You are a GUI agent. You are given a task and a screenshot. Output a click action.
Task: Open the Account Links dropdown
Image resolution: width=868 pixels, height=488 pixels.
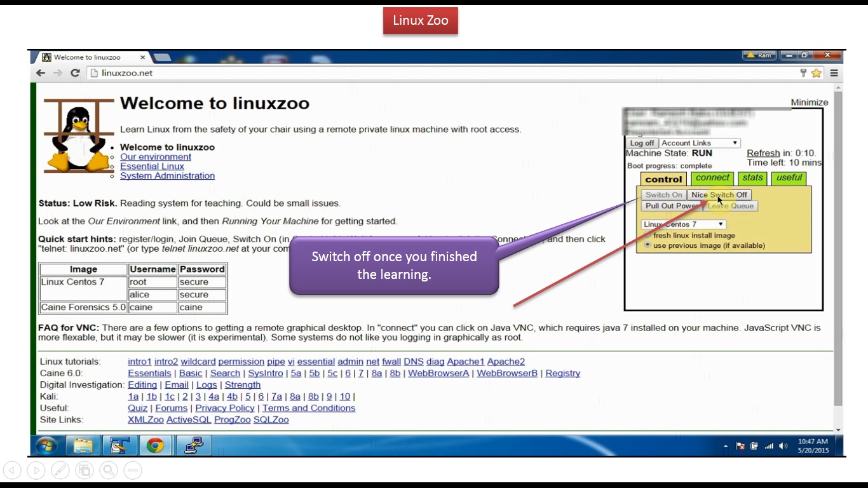(700, 143)
